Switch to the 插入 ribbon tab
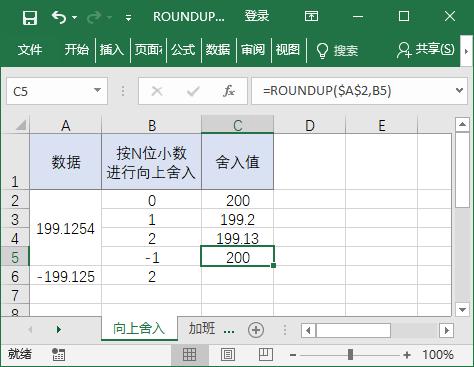This screenshot has width=474, height=367. (x=112, y=50)
